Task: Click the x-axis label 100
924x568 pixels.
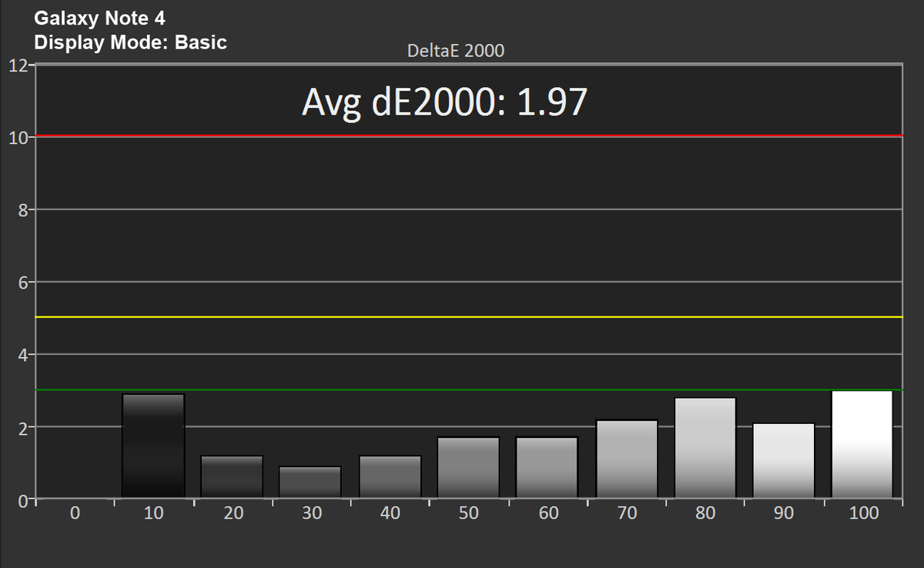Action: pyautogui.click(x=863, y=513)
